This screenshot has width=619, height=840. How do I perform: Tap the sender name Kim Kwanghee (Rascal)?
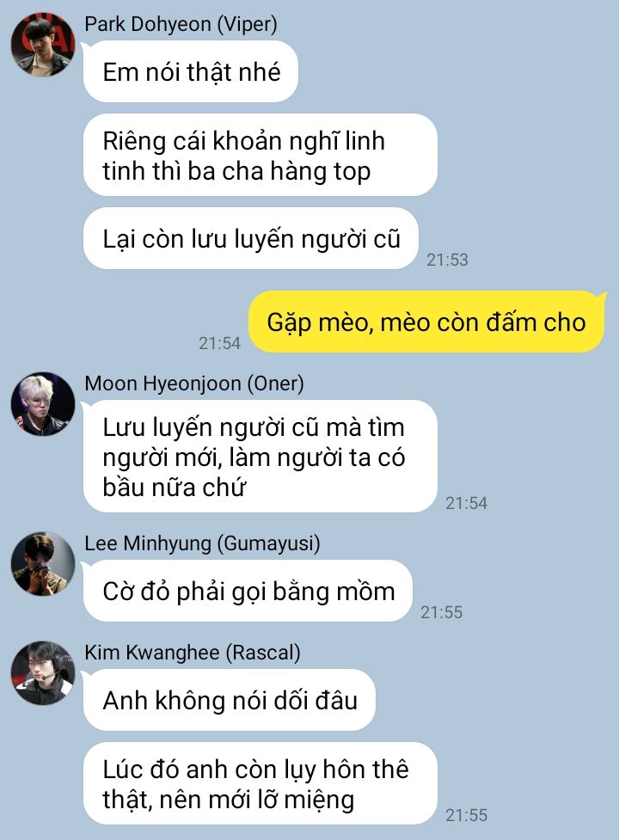tap(193, 653)
